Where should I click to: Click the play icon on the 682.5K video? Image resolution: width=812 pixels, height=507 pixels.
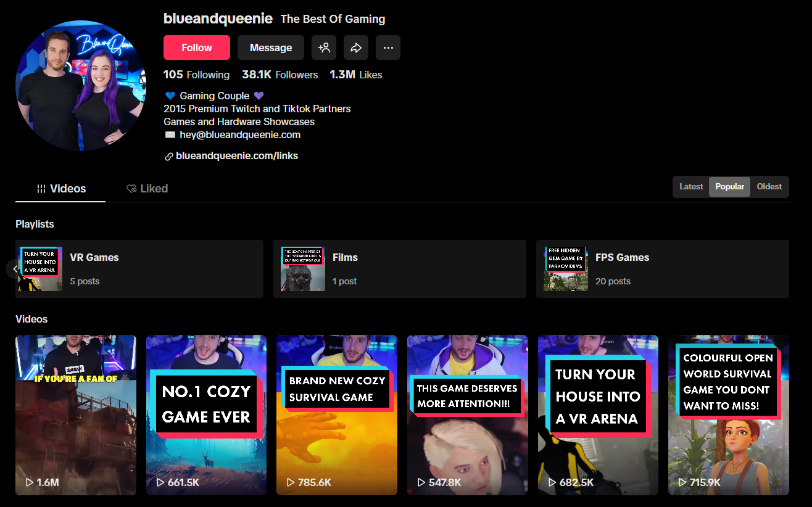(x=552, y=482)
